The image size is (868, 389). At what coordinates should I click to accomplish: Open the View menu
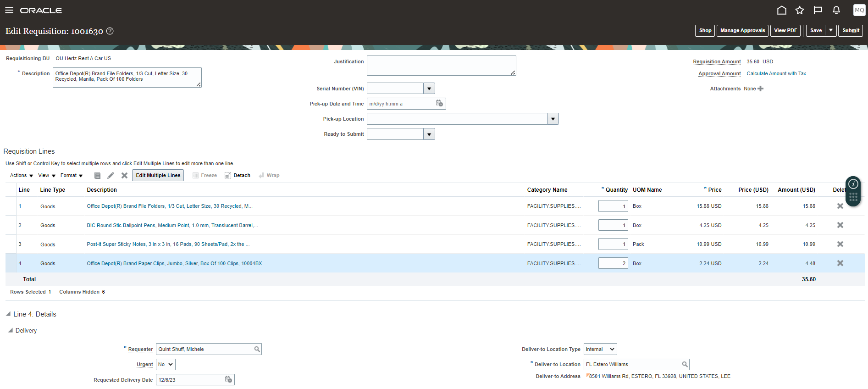click(47, 176)
